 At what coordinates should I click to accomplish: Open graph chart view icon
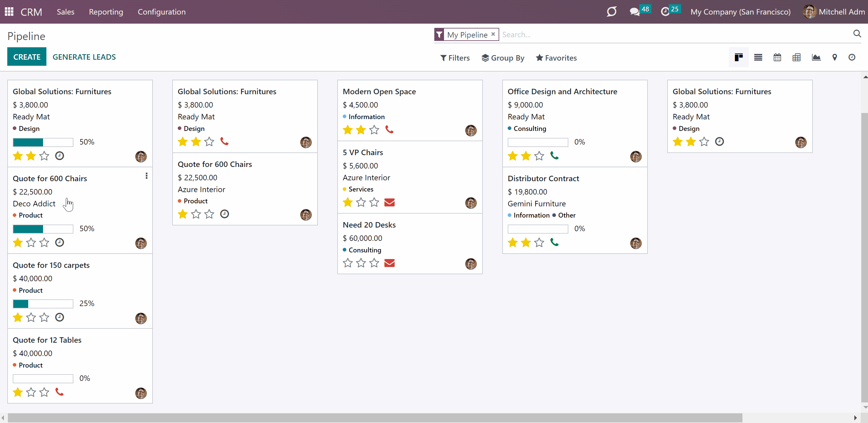pyautogui.click(x=816, y=58)
